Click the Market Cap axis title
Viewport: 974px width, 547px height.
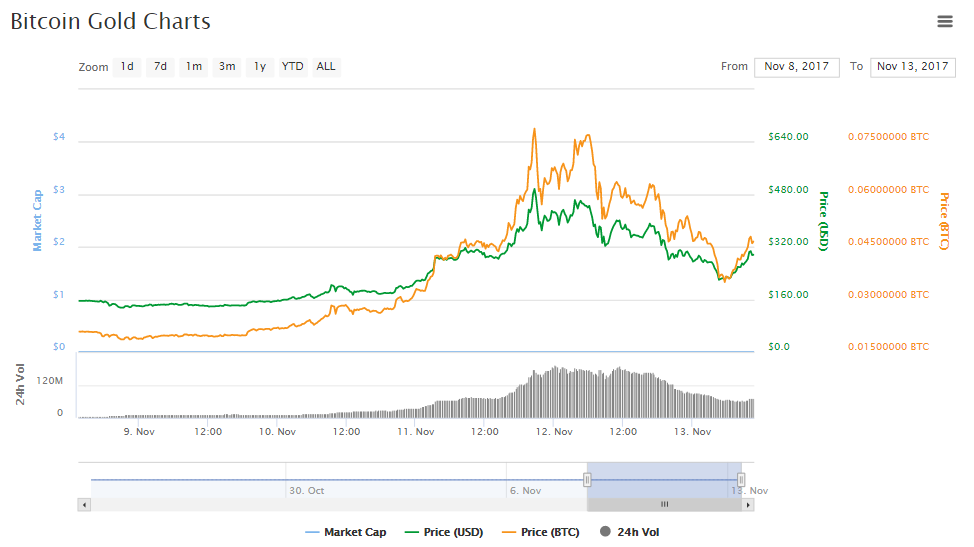[x=37, y=220]
